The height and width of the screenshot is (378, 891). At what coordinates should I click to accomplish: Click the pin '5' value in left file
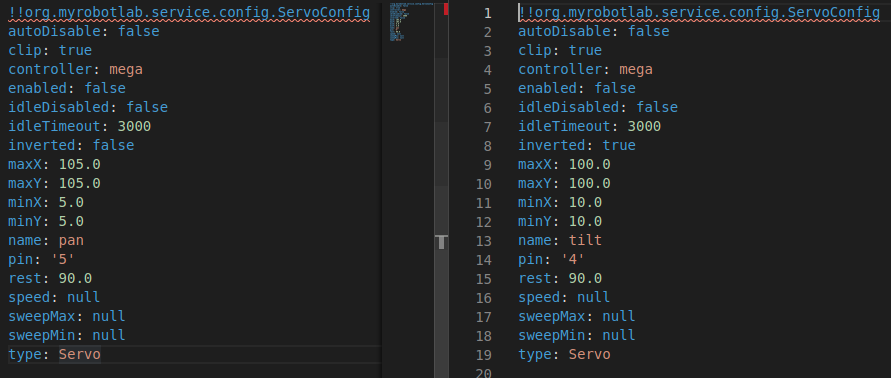pyautogui.click(x=63, y=260)
